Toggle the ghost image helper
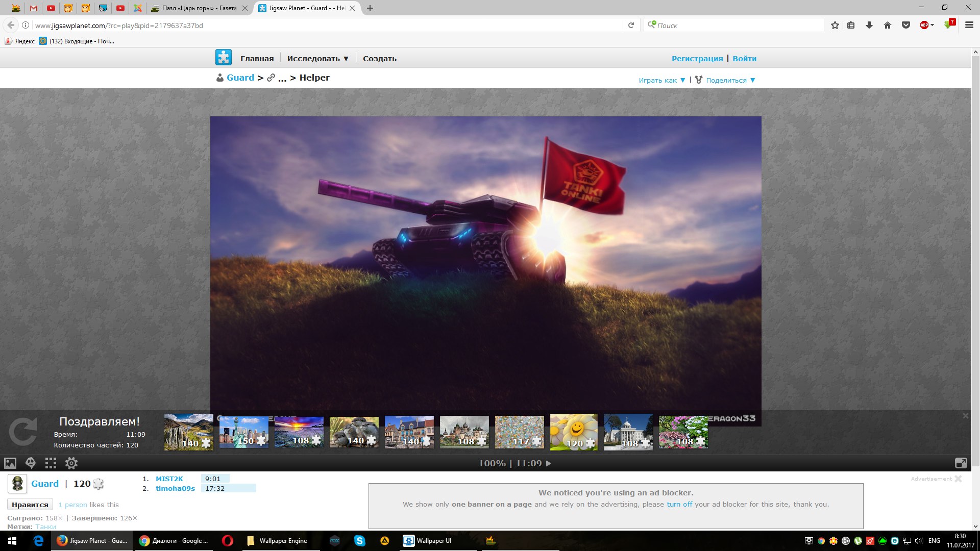 point(31,463)
